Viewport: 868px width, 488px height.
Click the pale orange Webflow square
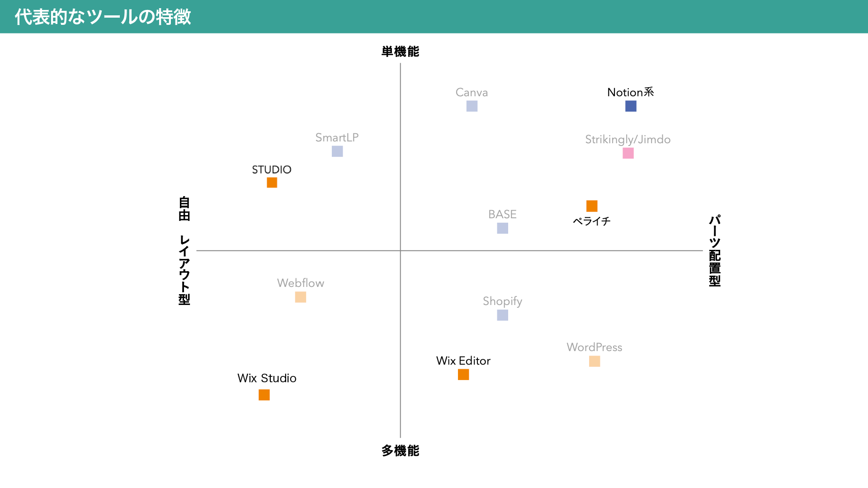pos(301,297)
